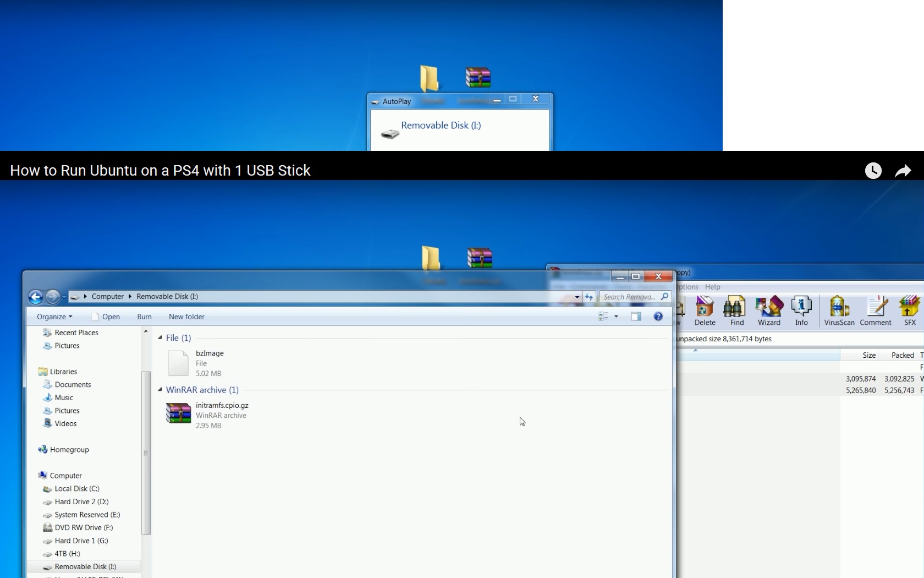Click the Explorer Forward arrow button
The image size is (924, 578).
(x=53, y=297)
